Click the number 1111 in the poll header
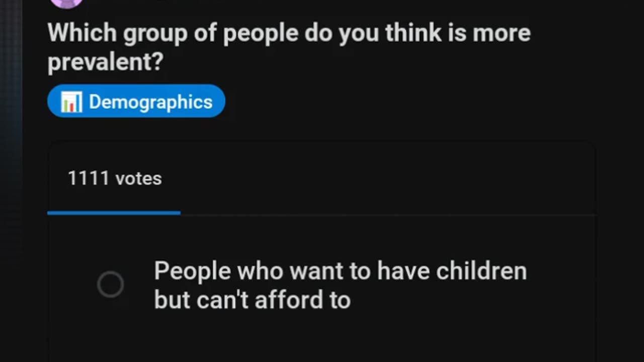The height and width of the screenshot is (362, 644). coord(89,178)
